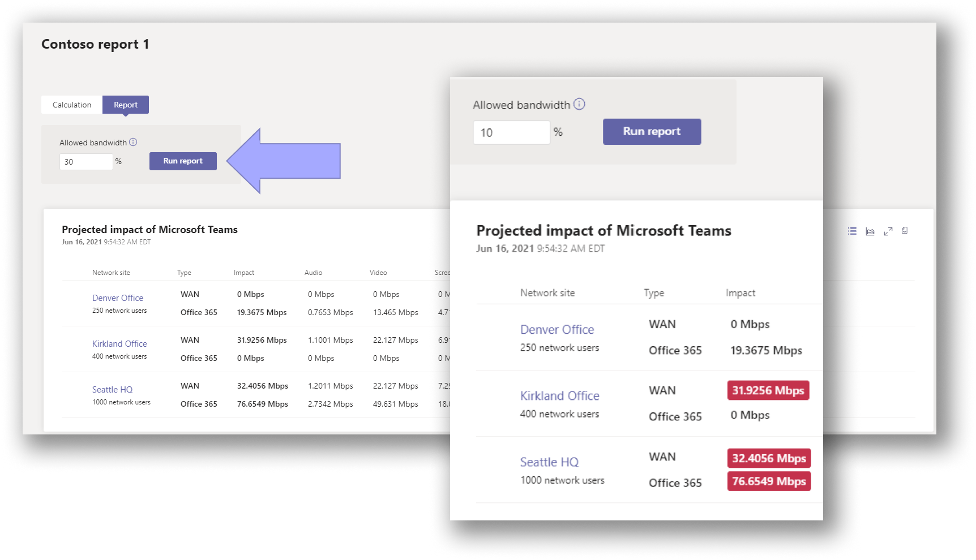Expand the report to full screen
The height and width of the screenshot is (560, 976).
[888, 231]
